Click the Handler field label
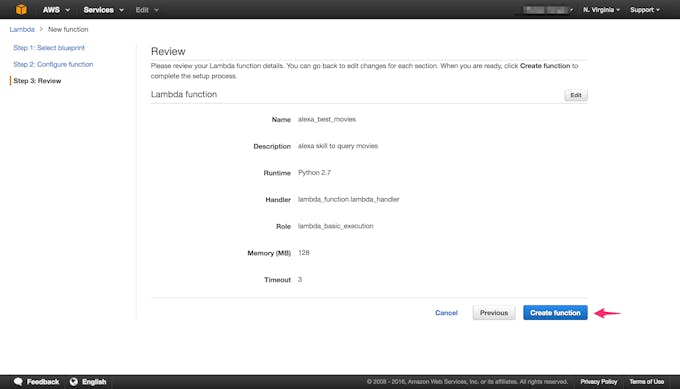 point(278,199)
